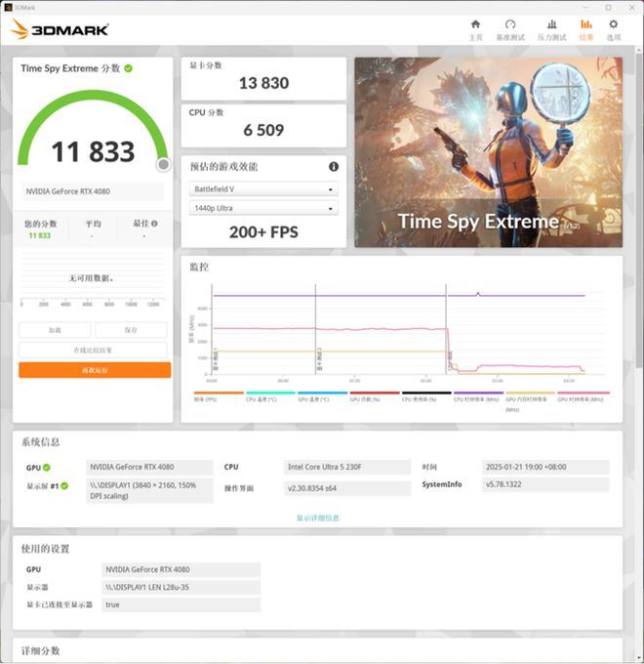Click info icon beside estimated game performance
Image resolution: width=644 pixels, height=664 pixels.
pos(334,167)
